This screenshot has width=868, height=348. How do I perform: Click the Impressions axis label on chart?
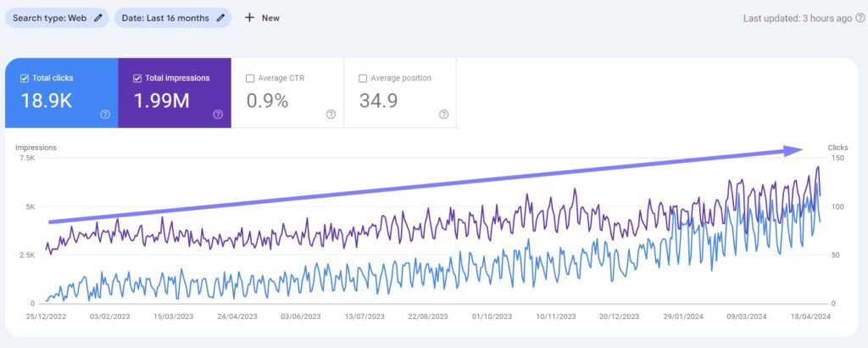pyautogui.click(x=36, y=148)
